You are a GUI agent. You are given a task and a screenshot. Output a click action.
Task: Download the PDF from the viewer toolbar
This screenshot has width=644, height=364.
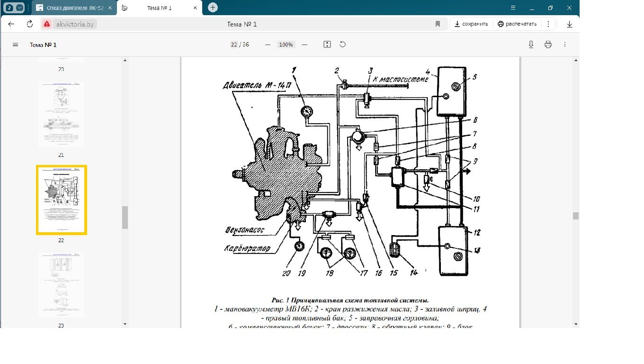[x=531, y=45]
